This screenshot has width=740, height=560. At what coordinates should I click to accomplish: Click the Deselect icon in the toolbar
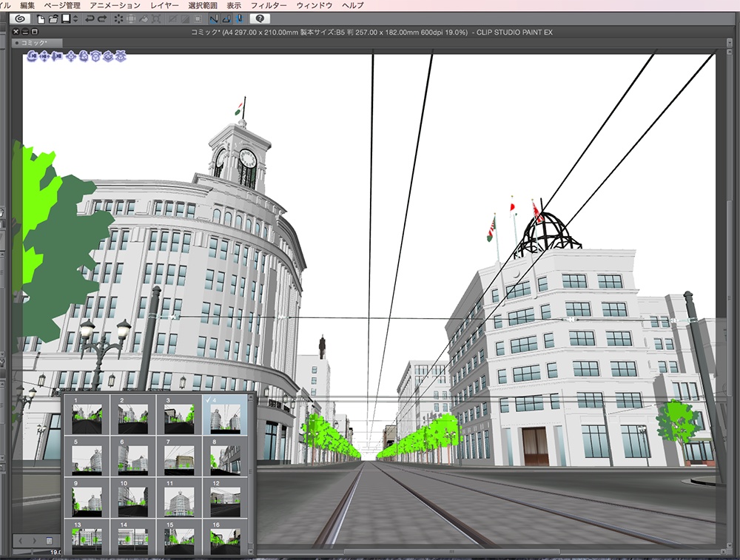172,19
